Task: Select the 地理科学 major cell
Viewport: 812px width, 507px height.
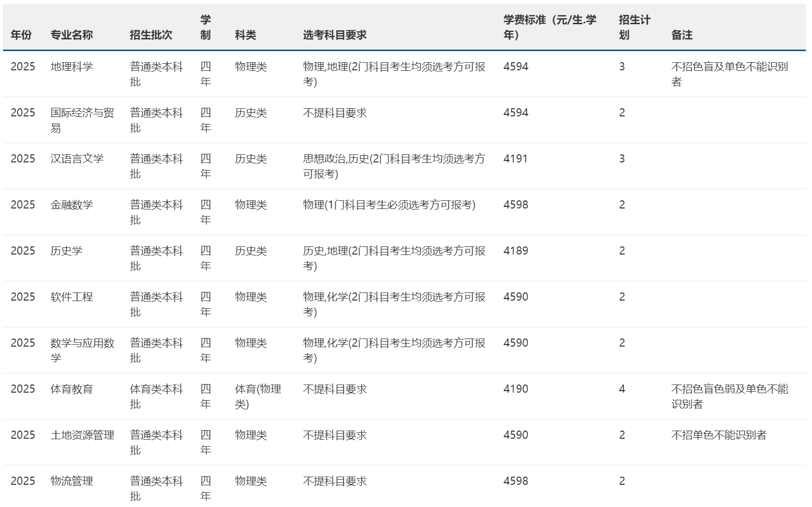Action: pos(72,67)
